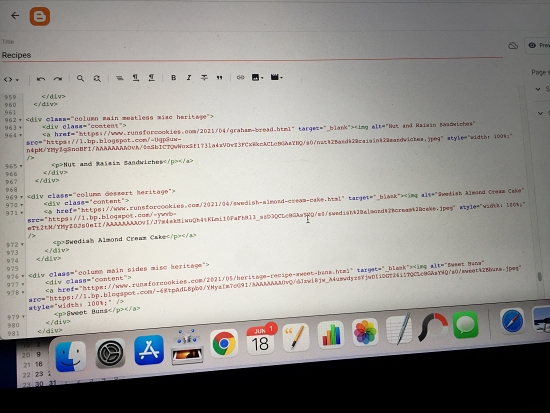Collapse code fold at line 978

23,292
